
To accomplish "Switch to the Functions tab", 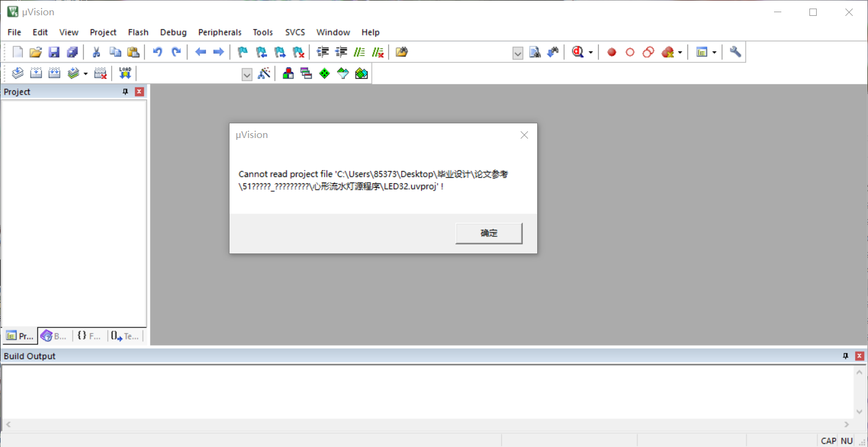I will (89, 336).
